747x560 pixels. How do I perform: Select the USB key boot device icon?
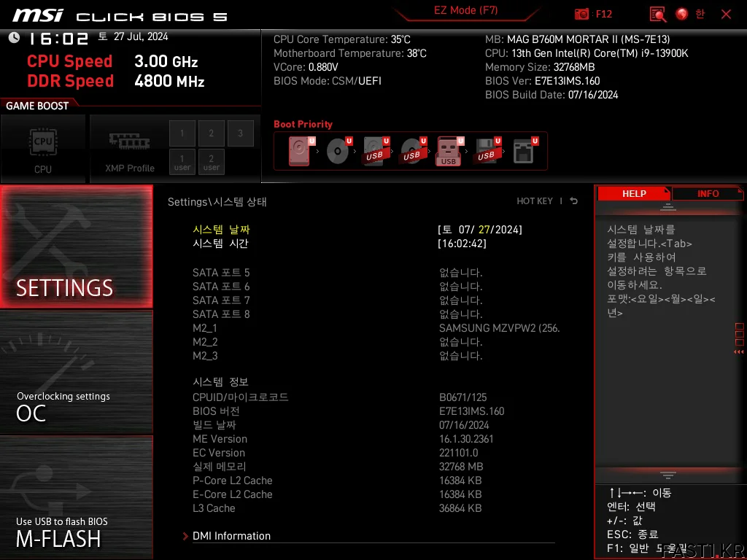[x=449, y=151]
